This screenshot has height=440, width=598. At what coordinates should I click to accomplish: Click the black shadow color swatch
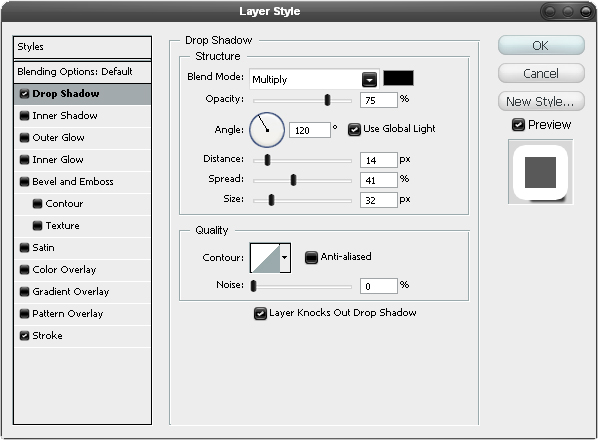[398, 78]
